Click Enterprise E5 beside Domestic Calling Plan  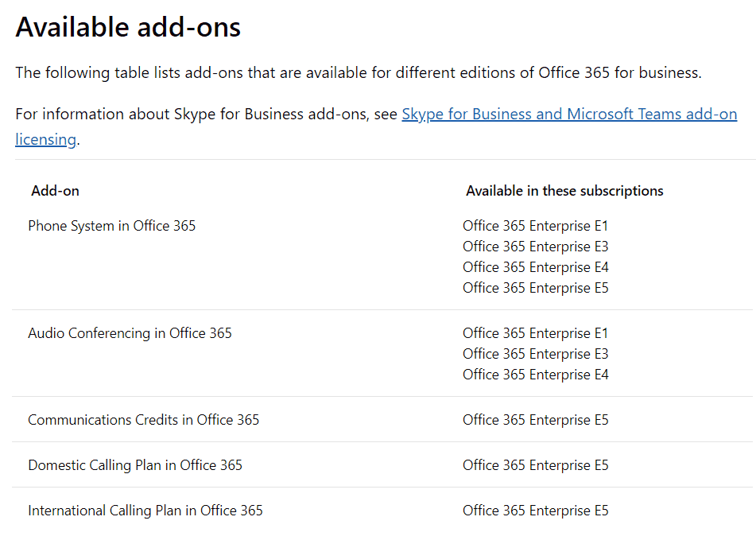535,465
